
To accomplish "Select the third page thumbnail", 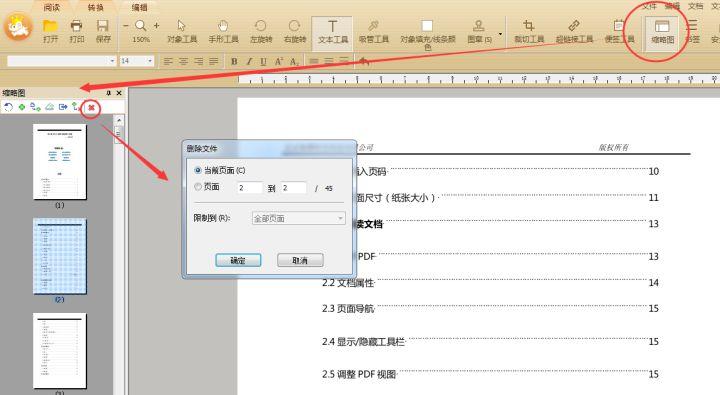I will click(x=60, y=351).
